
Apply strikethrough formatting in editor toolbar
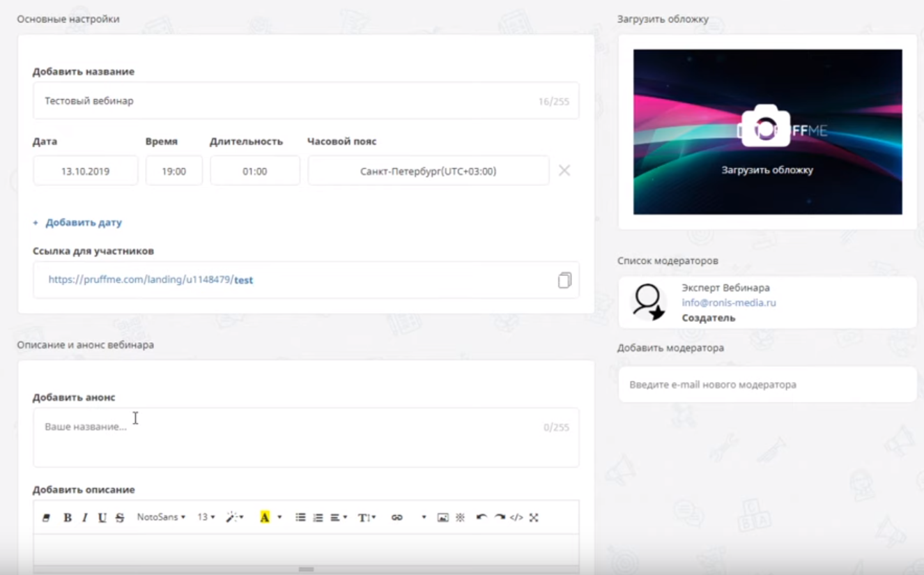coord(120,517)
